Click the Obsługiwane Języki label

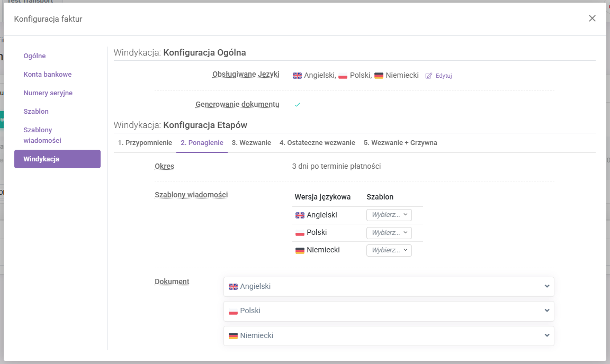pyautogui.click(x=246, y=74)
